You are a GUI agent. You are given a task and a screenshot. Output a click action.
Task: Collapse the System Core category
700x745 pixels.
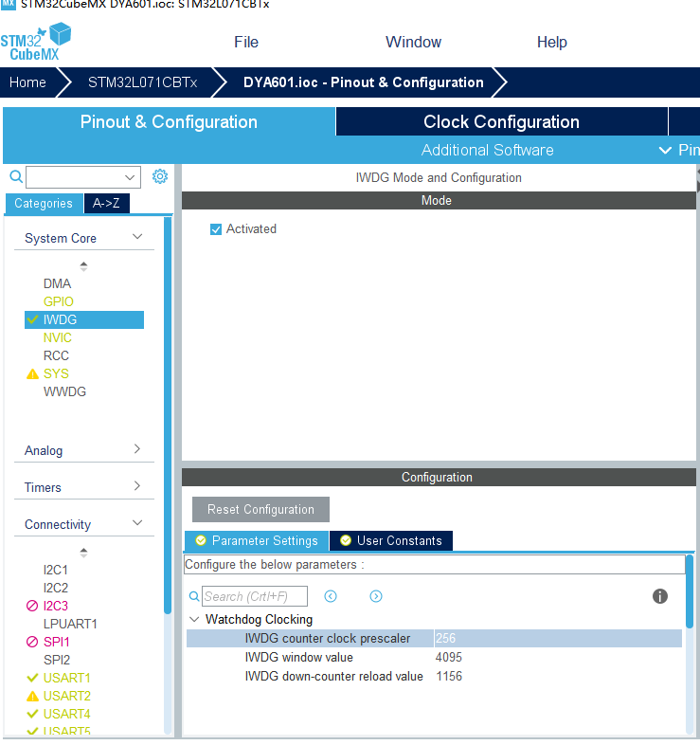(x=137, y=237)
